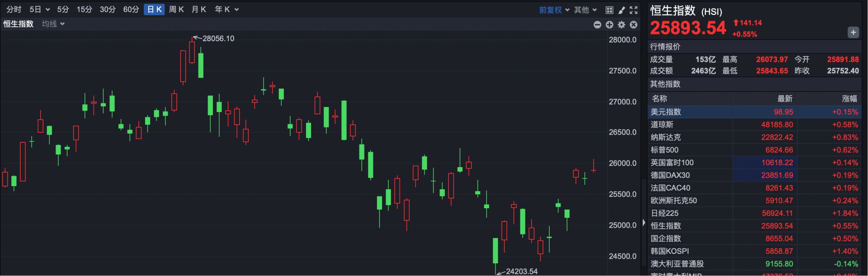This screenshot has height=276, width=868.
Task: Switch to 月K monthly chart
Action: click(199, 9)
